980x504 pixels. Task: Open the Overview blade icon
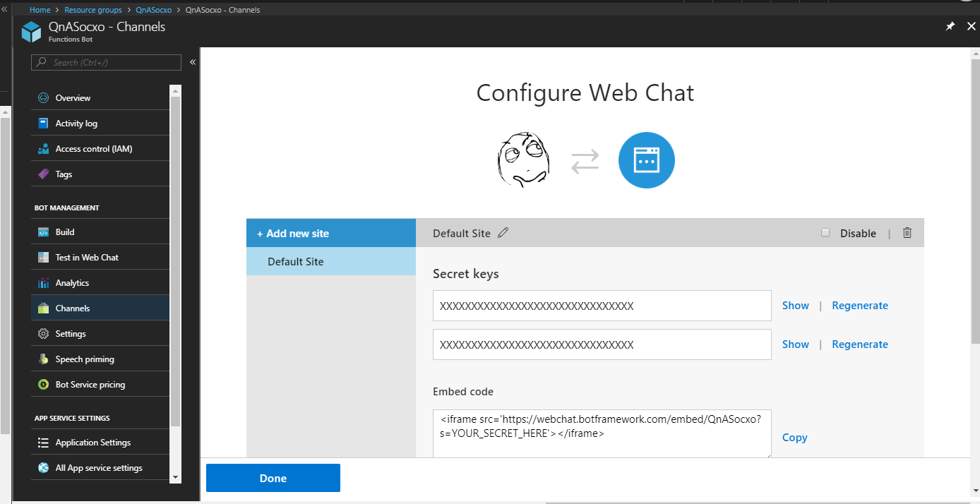click(x=44, y=97)
